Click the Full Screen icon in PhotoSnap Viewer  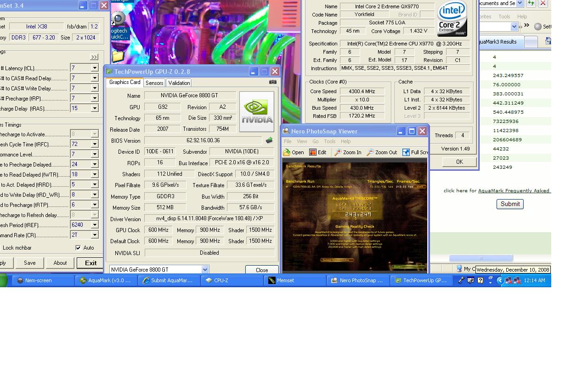[406, 152]
